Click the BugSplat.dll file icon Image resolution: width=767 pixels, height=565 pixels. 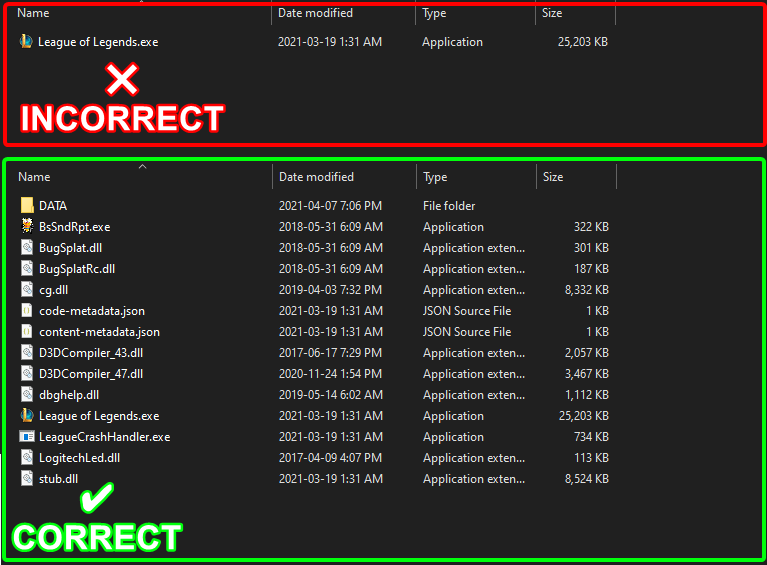[27, 248]
